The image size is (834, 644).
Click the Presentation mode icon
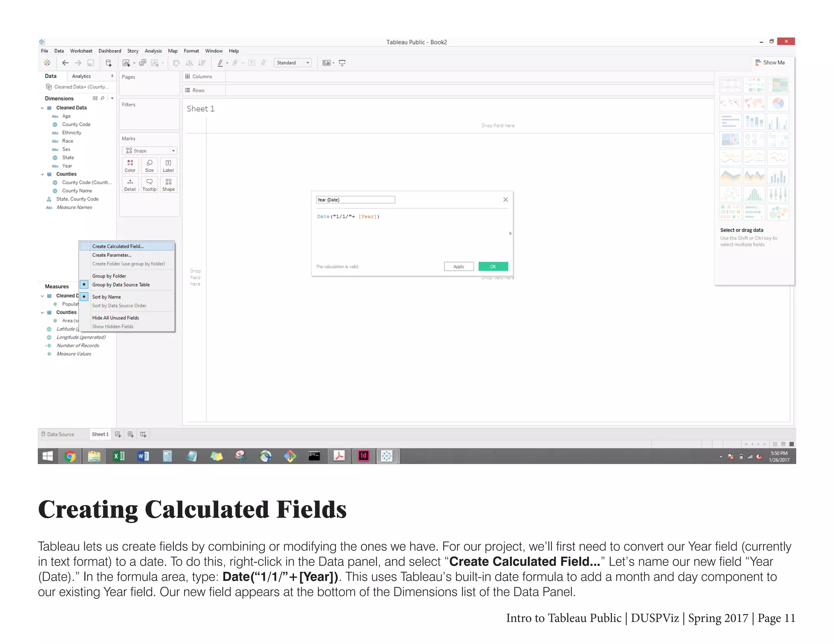click(342, 63)
